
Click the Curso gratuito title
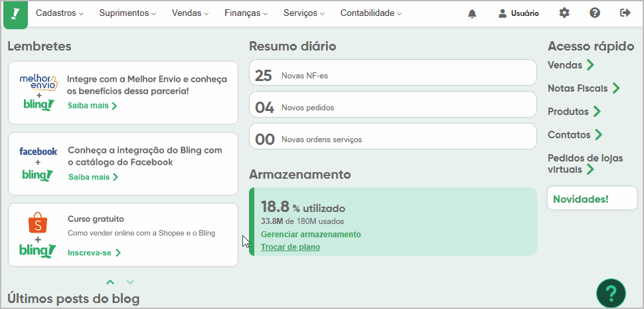[x=96, y=219]
